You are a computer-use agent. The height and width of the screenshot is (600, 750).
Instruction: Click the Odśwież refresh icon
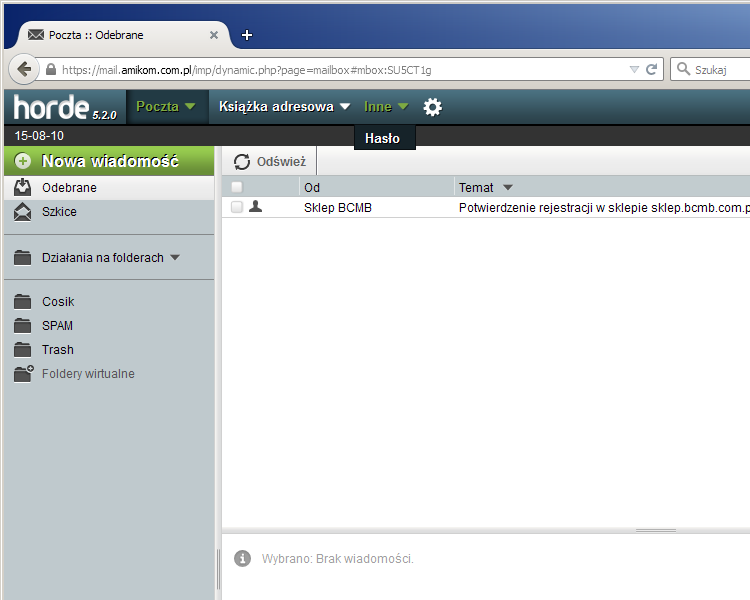point(242,162)
